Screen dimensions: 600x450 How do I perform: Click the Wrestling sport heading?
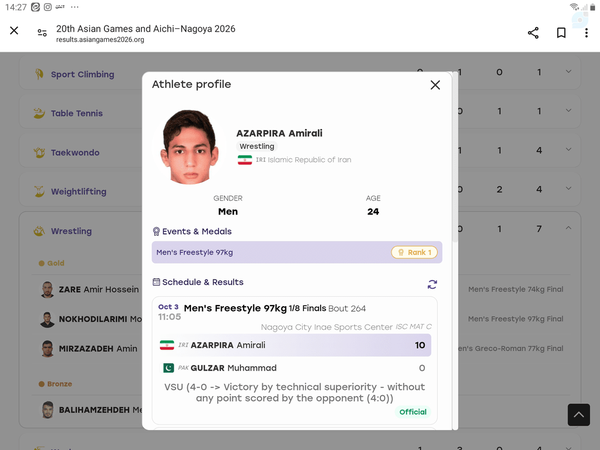pos(72,231)
